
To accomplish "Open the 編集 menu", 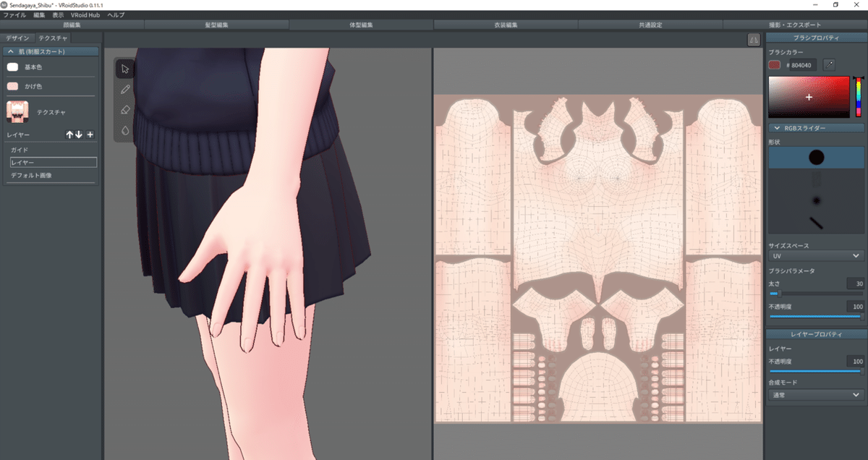I will click(x=39, y=14).
